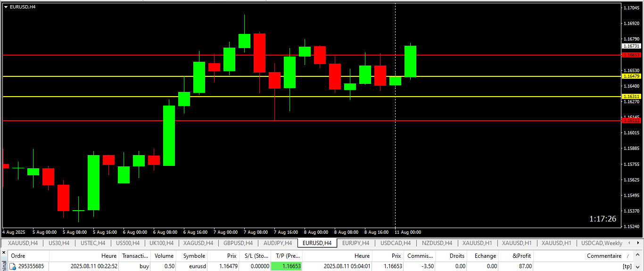This screenshot has height=271, width=644.
Task: Close the terminal panel with the x
Action: (x=4, y=254)
